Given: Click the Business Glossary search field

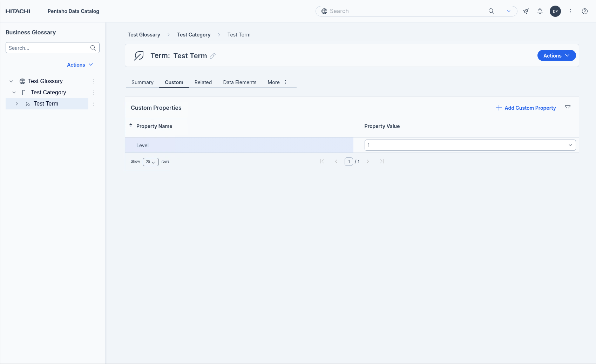Looking at the screenshot, I should (48, 48).
